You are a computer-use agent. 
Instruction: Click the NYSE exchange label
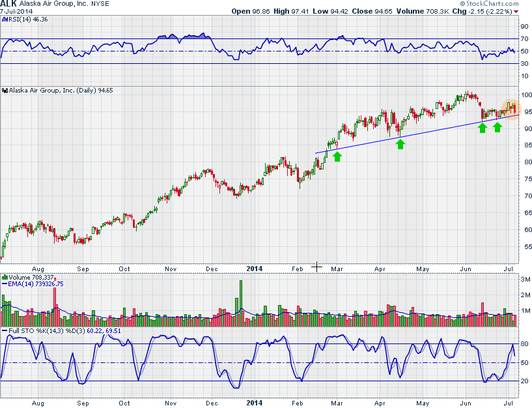point(100,4)
